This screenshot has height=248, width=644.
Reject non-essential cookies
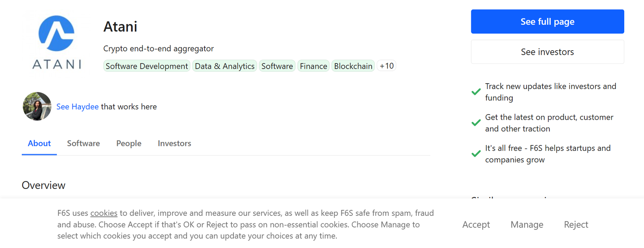point(576,225)
